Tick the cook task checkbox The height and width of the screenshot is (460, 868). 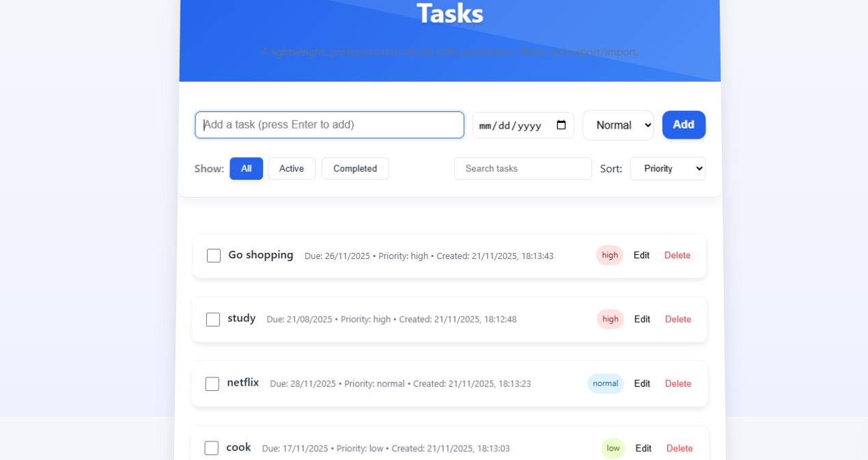click(212, 448)
